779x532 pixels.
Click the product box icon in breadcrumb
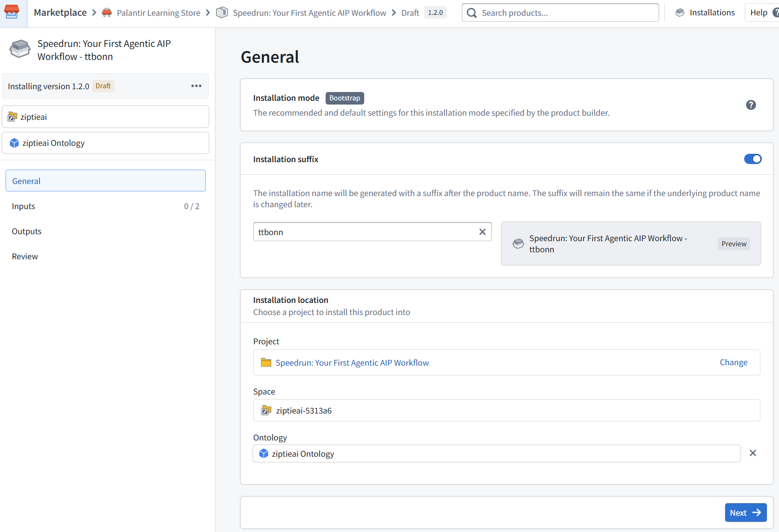[222, 13]
